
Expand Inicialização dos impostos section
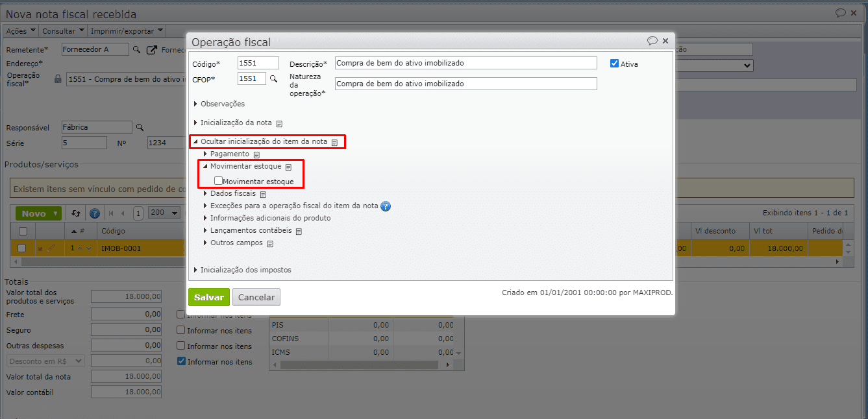(x=196, y=270)
